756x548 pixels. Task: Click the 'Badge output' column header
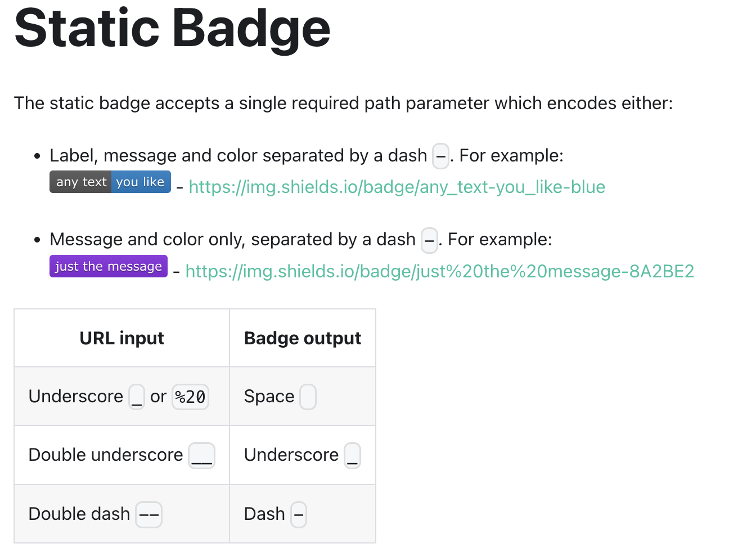pos(302,338)
